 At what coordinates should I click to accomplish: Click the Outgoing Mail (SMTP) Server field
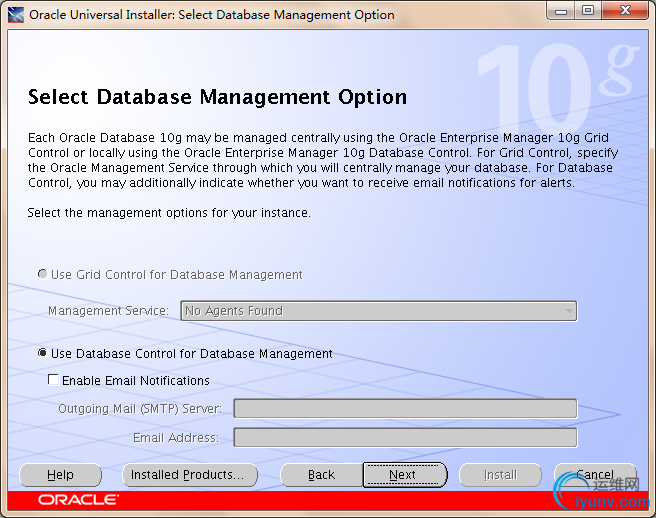(x=405, y=408)
